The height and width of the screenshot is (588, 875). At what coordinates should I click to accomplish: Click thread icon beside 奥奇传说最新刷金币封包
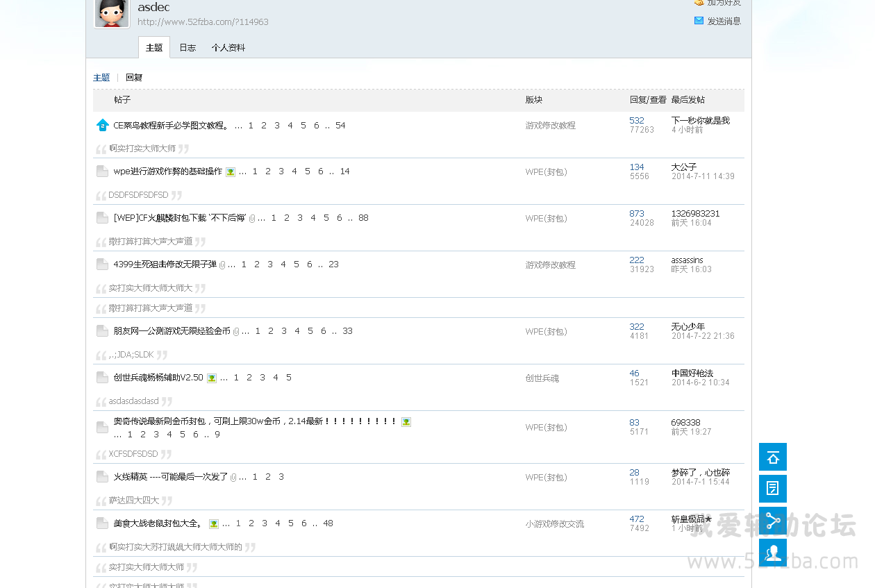tap(102, 427)
